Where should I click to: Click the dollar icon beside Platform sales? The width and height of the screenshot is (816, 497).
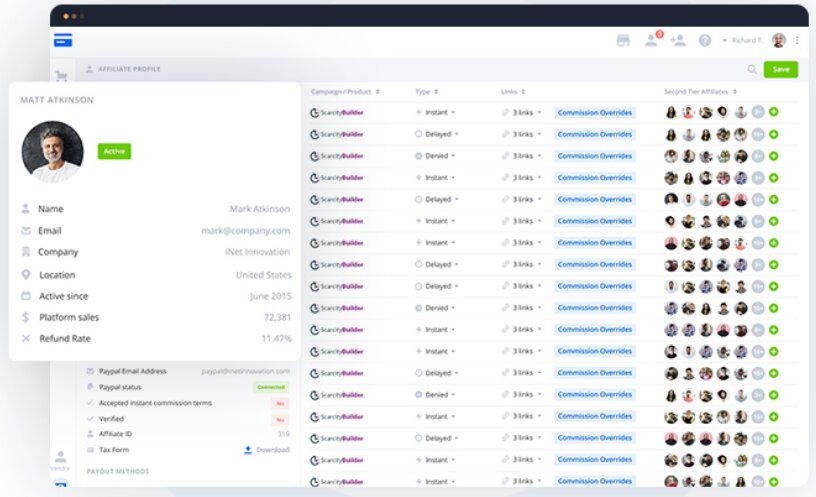(26, 317)
